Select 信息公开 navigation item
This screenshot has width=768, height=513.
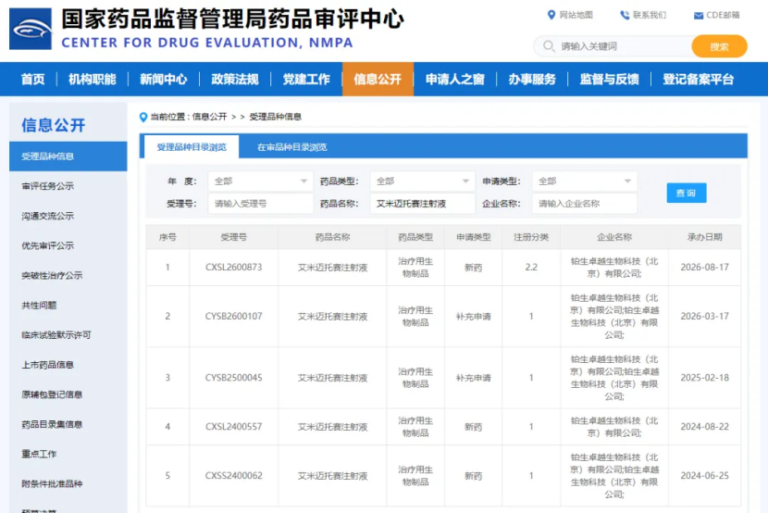378,79
